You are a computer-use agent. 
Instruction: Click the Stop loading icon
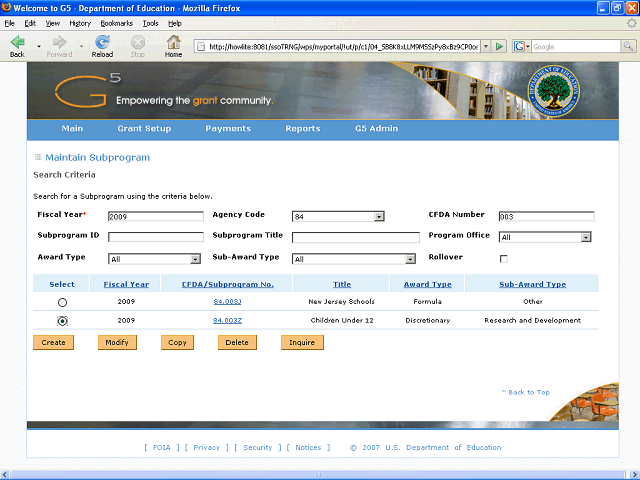[x=138, y=42]
